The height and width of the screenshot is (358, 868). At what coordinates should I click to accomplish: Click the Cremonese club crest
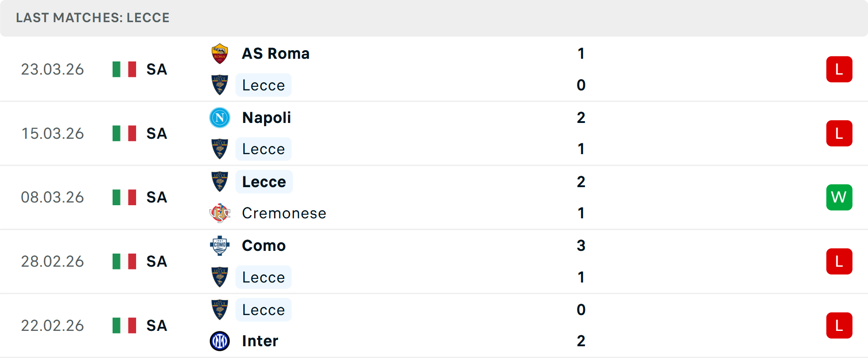220,213
